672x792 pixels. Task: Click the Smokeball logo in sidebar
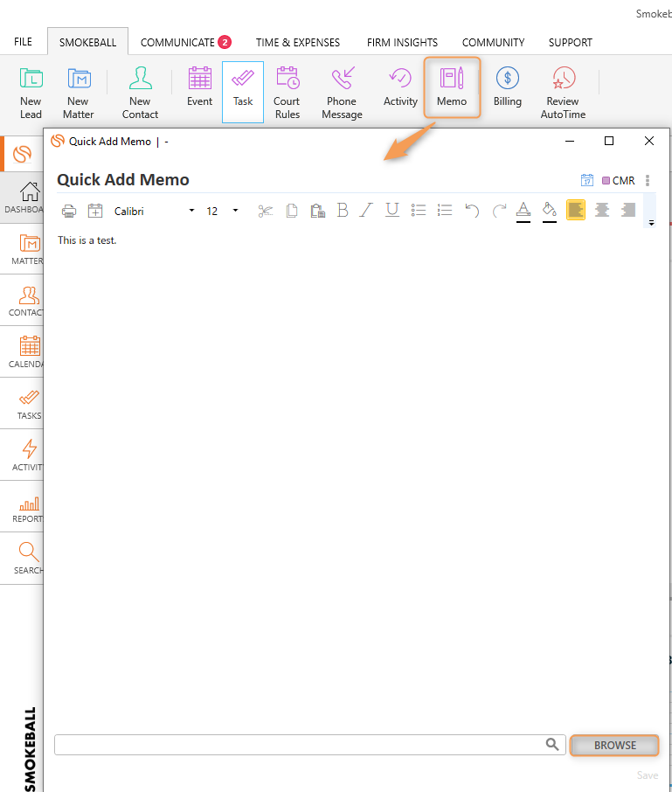22,154
